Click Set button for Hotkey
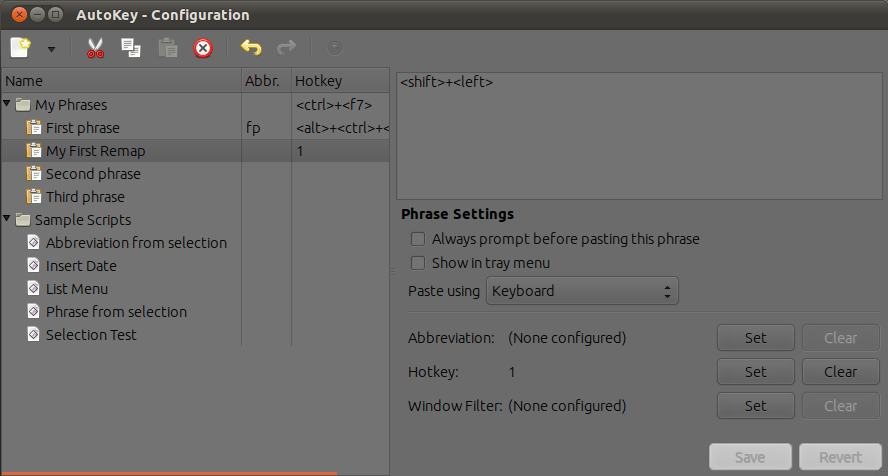Screen dimensions: 888x476 (x=755, y=372)
